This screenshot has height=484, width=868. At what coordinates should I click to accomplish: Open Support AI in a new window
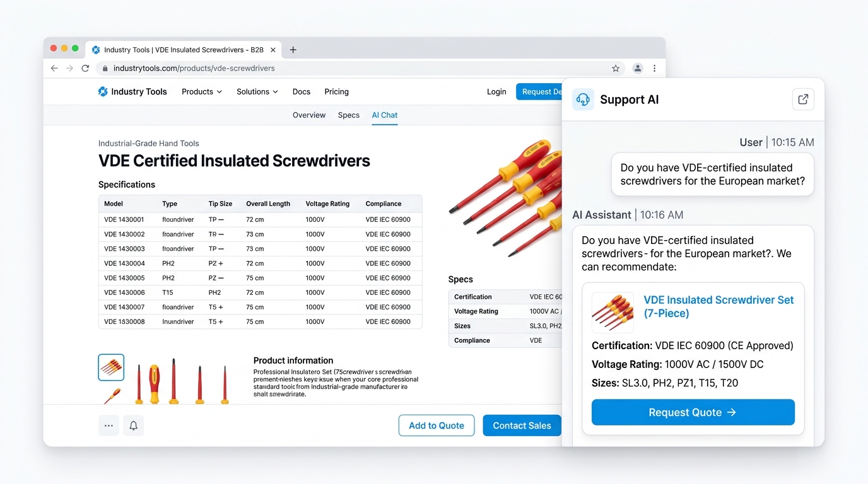point(802,99)
